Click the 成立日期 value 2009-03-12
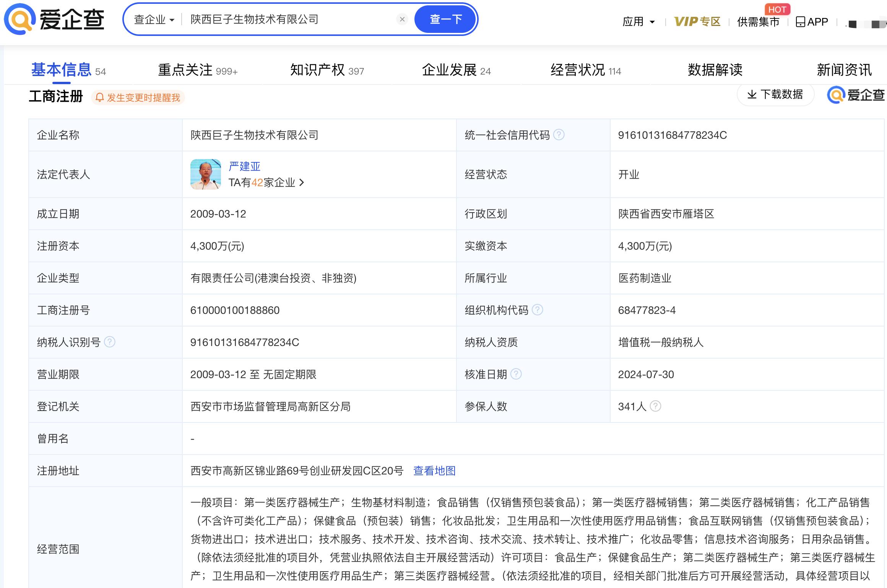The image size is (887, 588). click(x=218, y=214)
